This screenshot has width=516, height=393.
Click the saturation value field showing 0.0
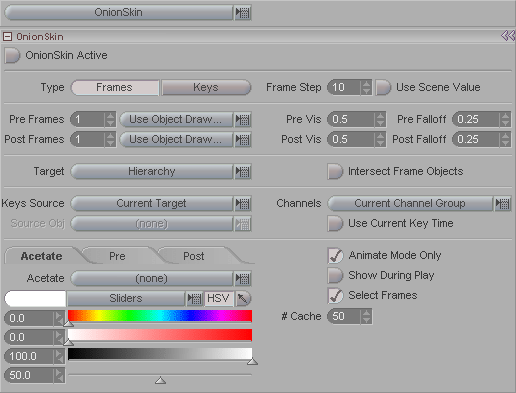pos(29,337)
